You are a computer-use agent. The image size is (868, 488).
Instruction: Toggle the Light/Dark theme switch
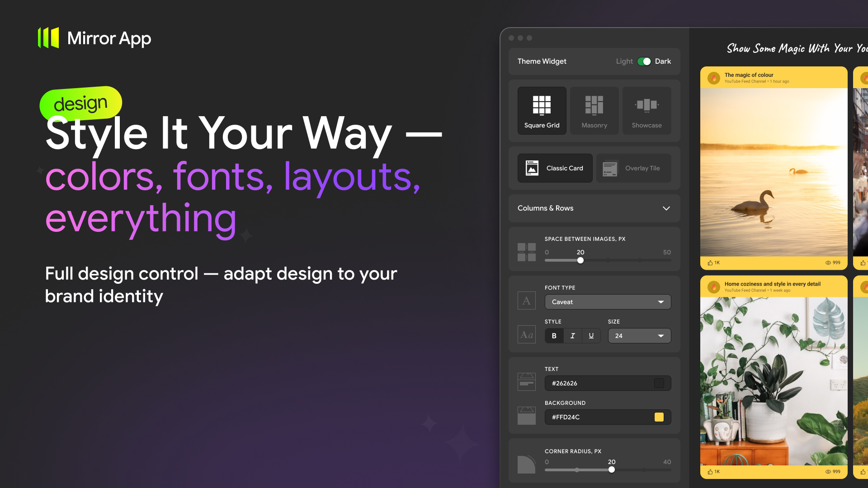644,61
